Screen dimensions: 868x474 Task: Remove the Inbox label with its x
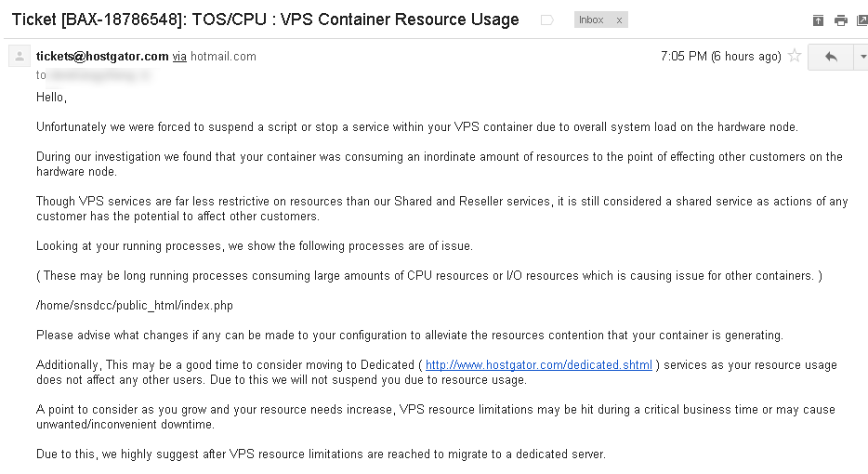(x=619, y=20)
